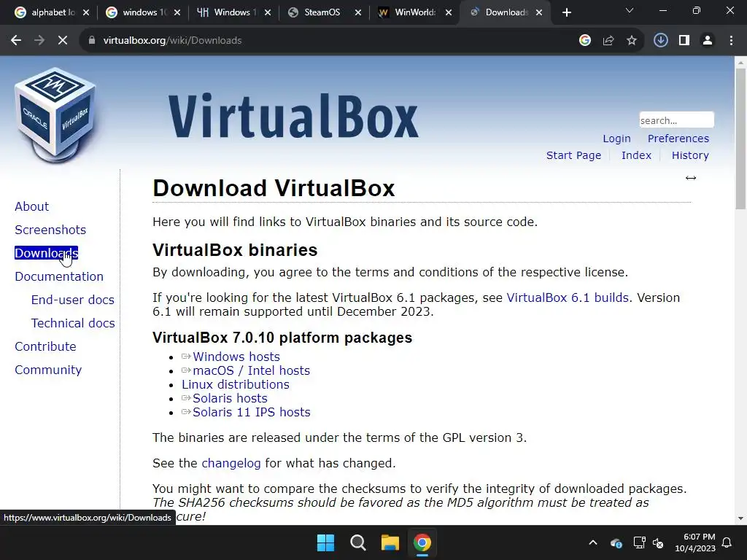Screen dimensions: 747x560
Task: Open the History link
Action: [690, 155]
